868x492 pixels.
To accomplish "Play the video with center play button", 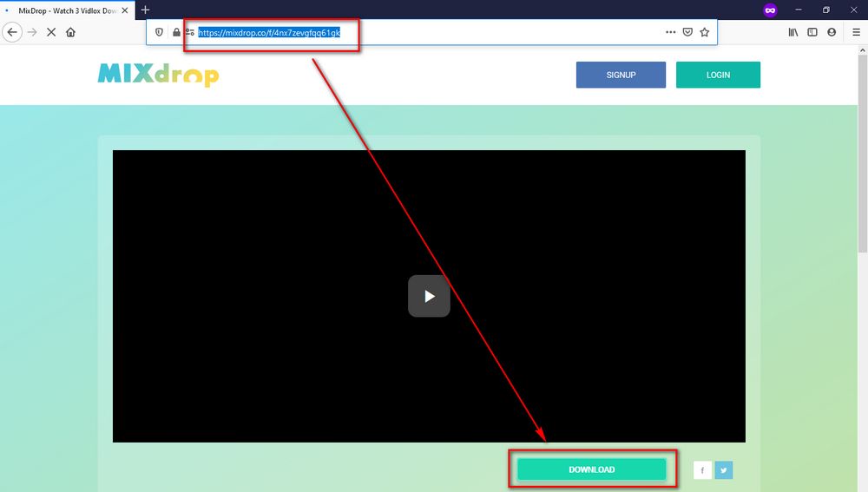I will [x=429, y=296].
